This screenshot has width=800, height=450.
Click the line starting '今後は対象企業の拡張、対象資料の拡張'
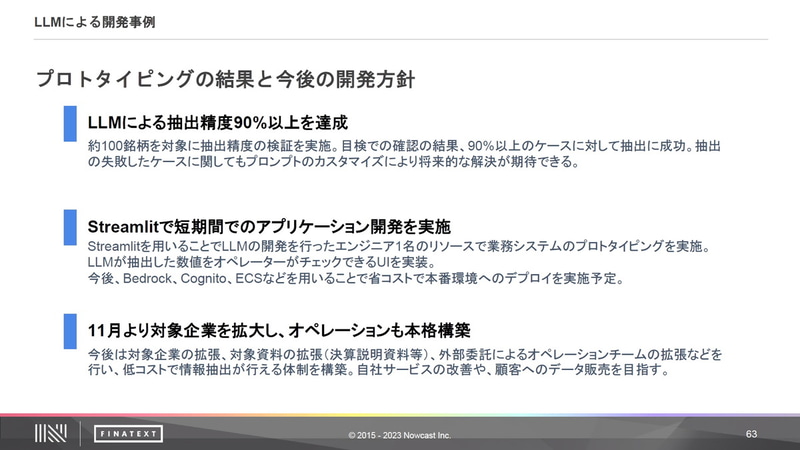[405, 354]
